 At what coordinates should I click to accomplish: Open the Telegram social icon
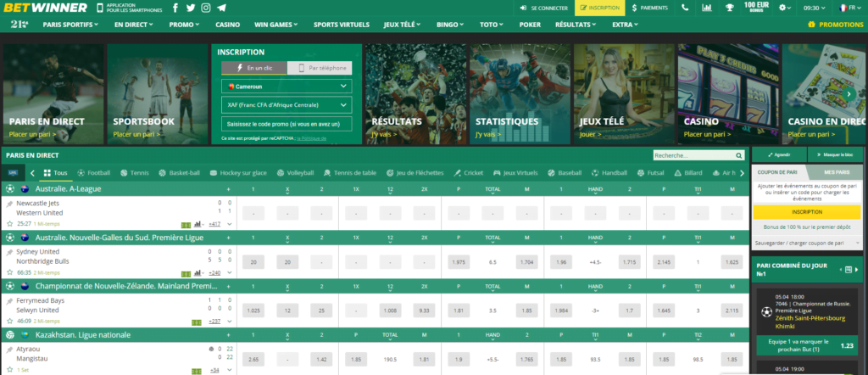[x=221, y=8]
